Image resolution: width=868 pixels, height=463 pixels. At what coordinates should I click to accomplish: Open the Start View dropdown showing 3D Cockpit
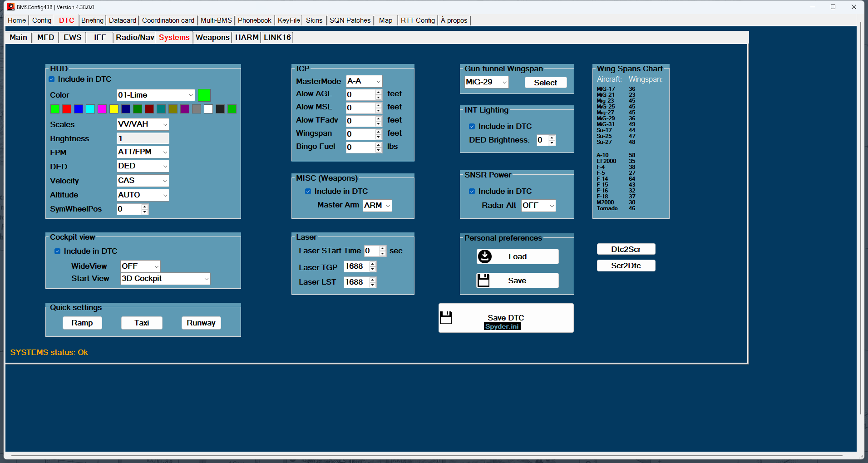165,279
